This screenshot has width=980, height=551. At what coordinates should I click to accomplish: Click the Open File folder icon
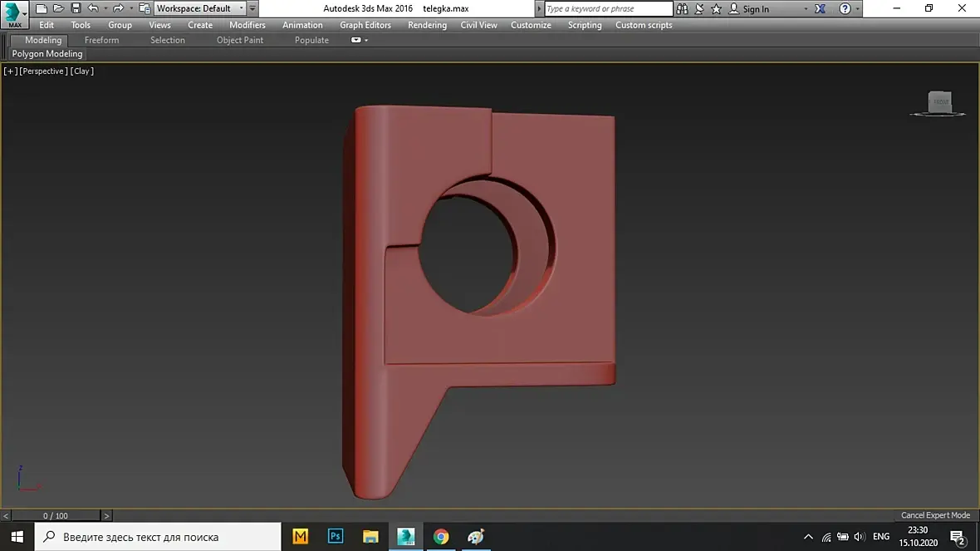point(58,8)
